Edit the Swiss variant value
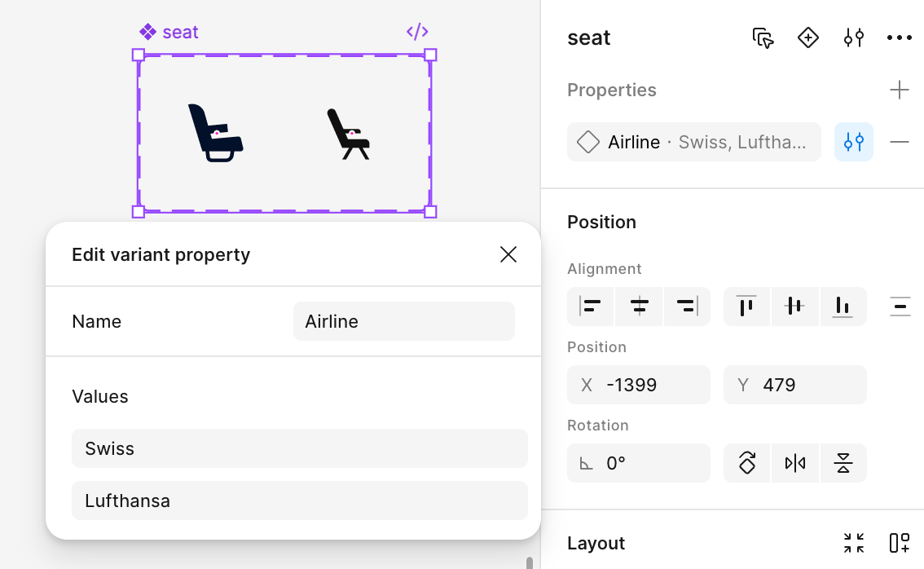Viewport: 924px width, 569px height. (x=299, y=448)
